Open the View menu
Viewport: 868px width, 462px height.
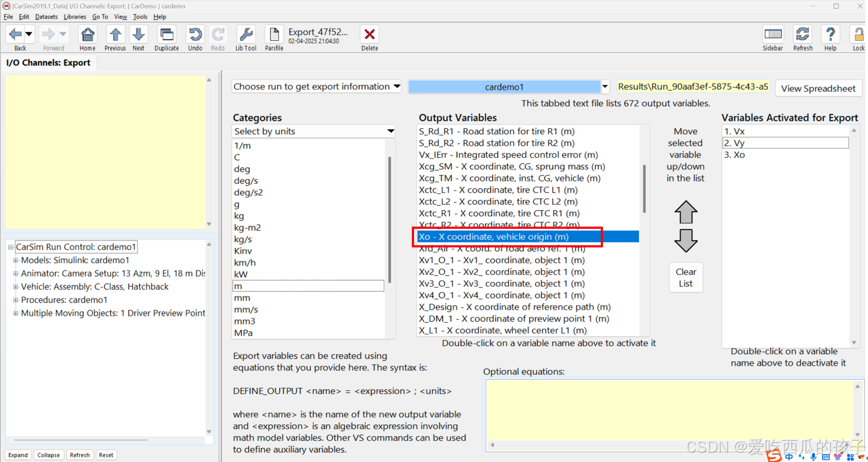(120, 17)
